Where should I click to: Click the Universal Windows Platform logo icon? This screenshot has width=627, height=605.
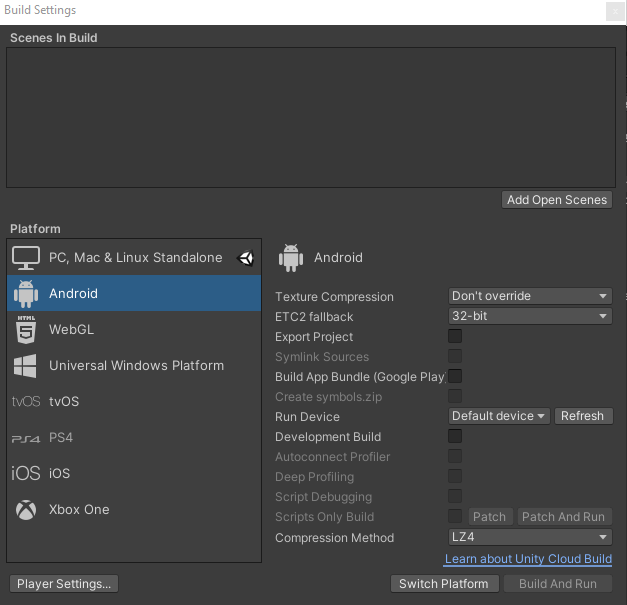click(26, 366)
